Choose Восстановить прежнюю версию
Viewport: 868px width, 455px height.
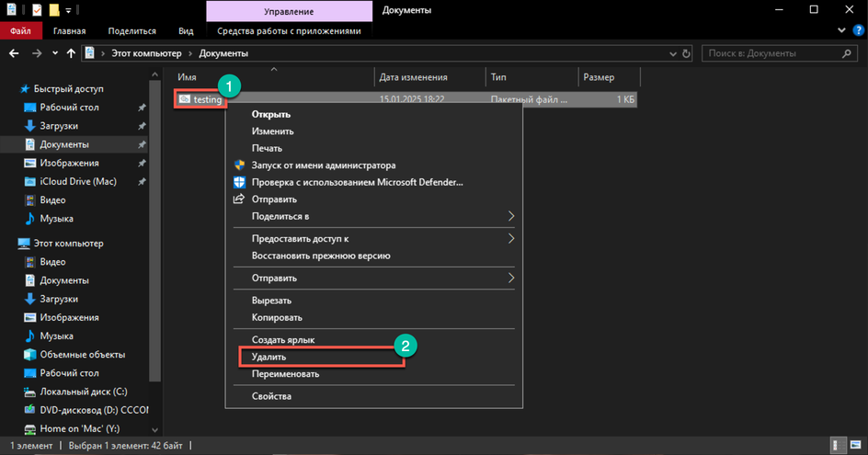point(373,256)
